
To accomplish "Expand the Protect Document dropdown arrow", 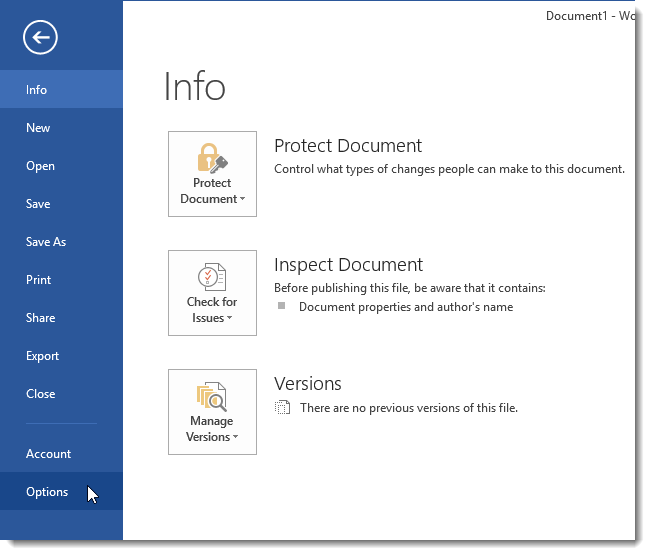I will 243,199.
